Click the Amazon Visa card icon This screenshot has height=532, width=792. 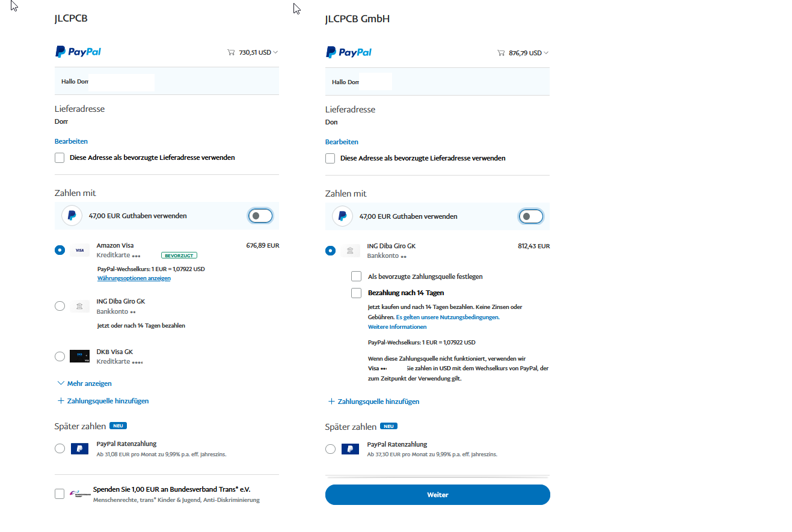click(79, 250)
